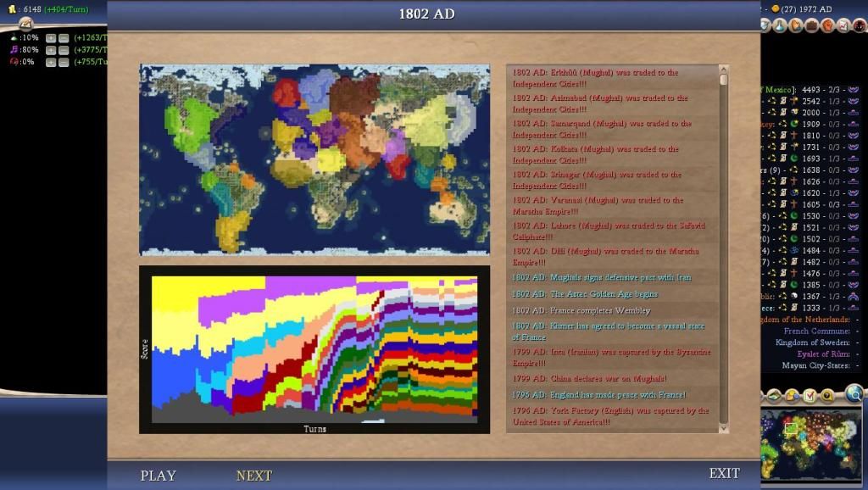The width and height of the screenshot is (868, 490).
Task: Decrease culture rate with minus button
Action: coord(64,50)
